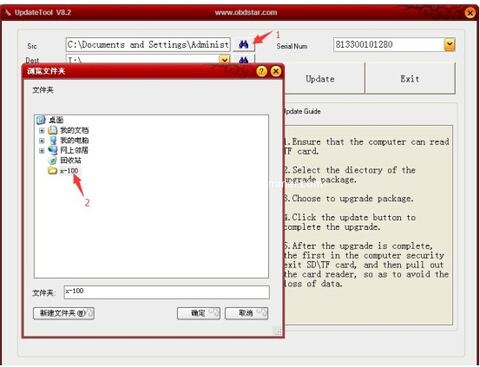Close the browse folder dialog with orange X

point(276,71)
